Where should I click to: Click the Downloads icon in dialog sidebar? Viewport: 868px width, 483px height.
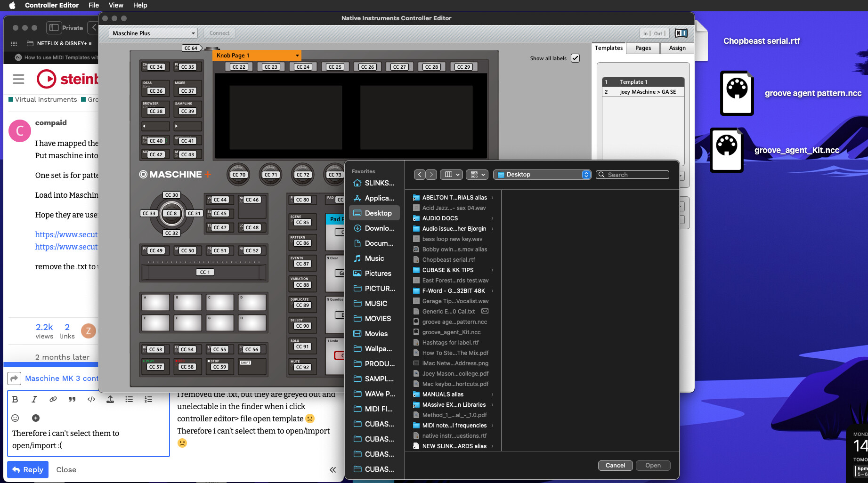tap(357, 228)
